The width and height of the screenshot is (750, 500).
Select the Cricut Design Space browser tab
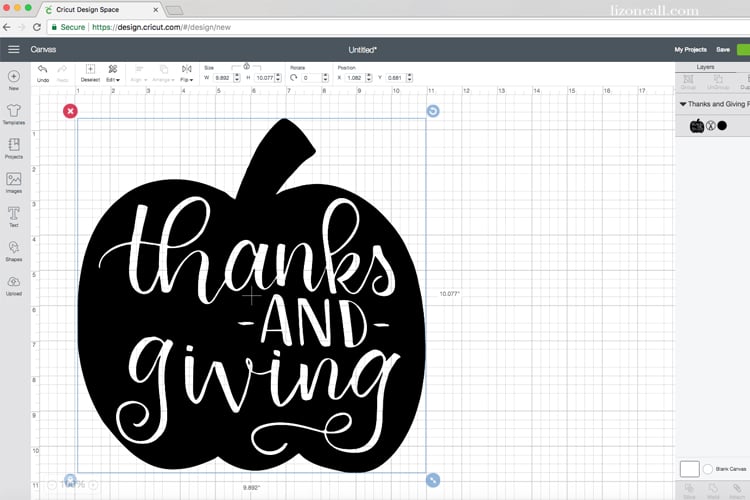click(100, 10)
